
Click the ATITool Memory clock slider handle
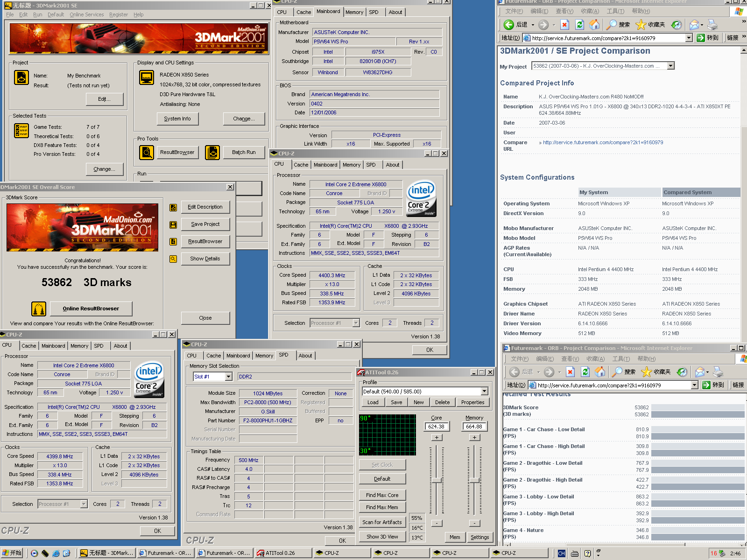click(x=474, y=480)
